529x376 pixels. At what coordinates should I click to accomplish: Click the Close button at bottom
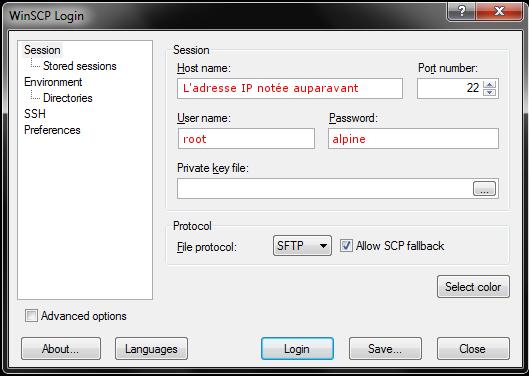tap(473, 349)
